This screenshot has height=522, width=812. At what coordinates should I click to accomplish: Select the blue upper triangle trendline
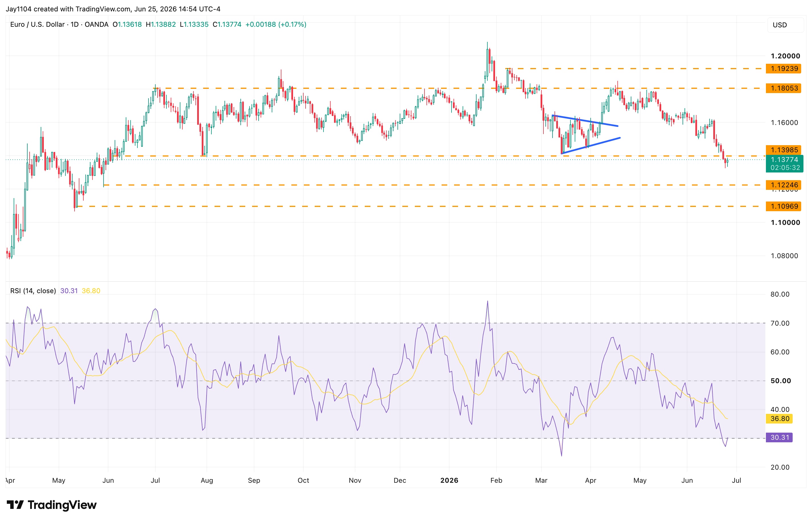[x=585, y=121]
